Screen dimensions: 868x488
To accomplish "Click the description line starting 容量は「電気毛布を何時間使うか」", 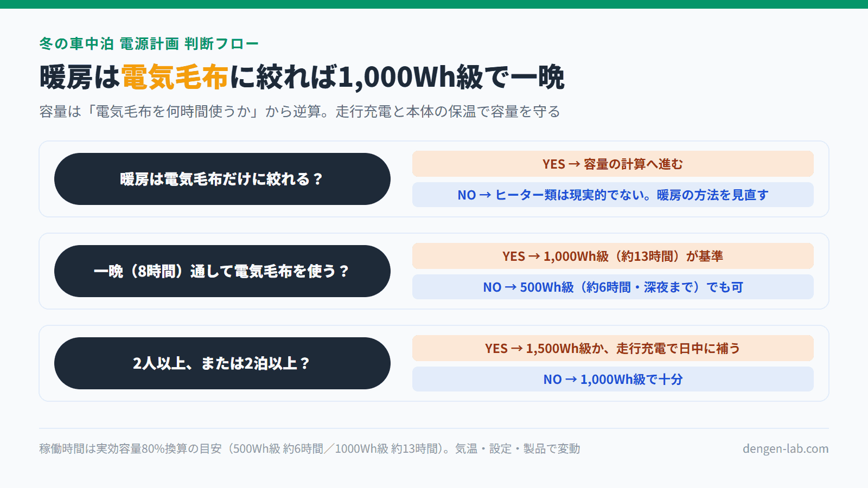I will pyautogui.click(x=299, y=112).
